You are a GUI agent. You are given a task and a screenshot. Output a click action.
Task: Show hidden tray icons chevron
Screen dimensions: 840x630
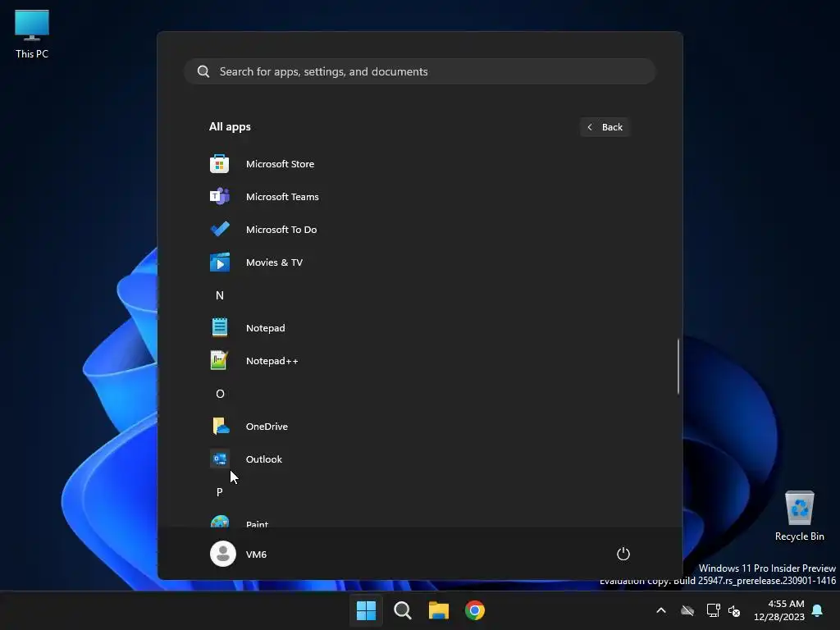click(x=661, y=610)
